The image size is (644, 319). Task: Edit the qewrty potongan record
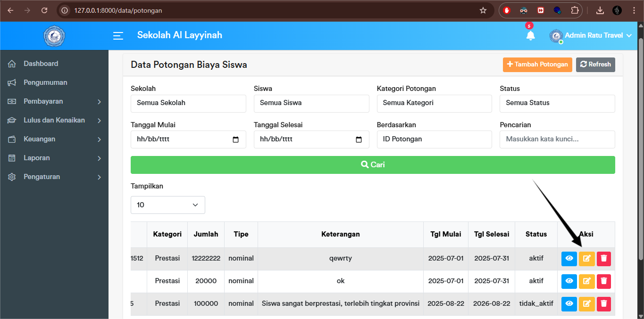coord(586,258)
